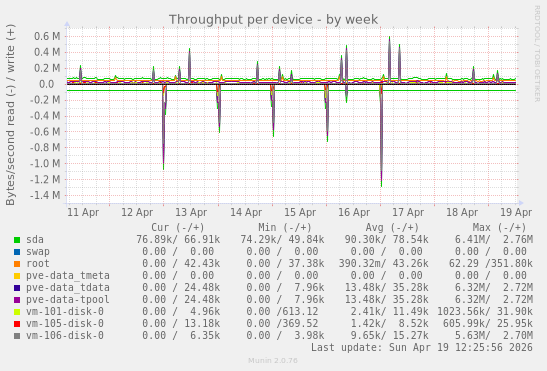Click the 'Munin 2.0.76' footer text

pyautogui.click(x=273, y=361)
